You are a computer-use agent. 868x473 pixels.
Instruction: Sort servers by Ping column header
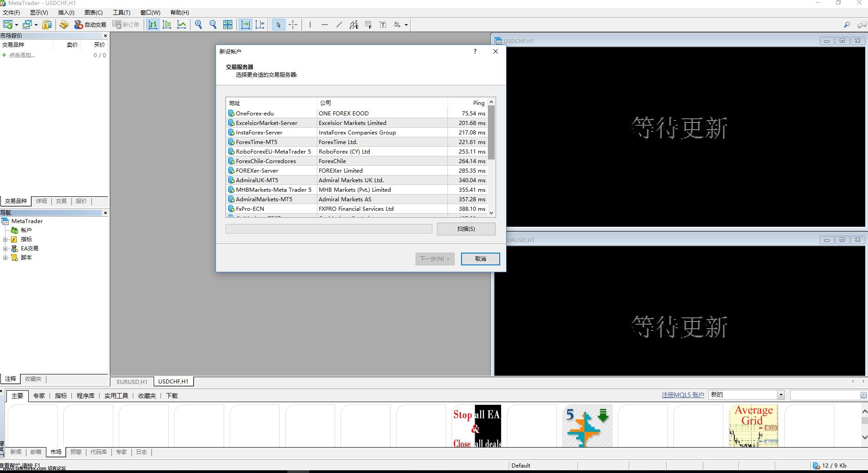tap(467, 103)
